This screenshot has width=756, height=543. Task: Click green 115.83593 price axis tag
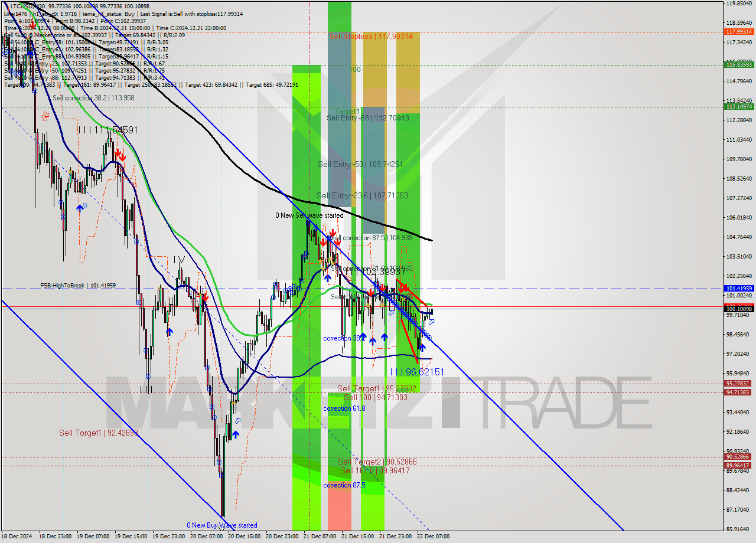click(x=739, y=65)
